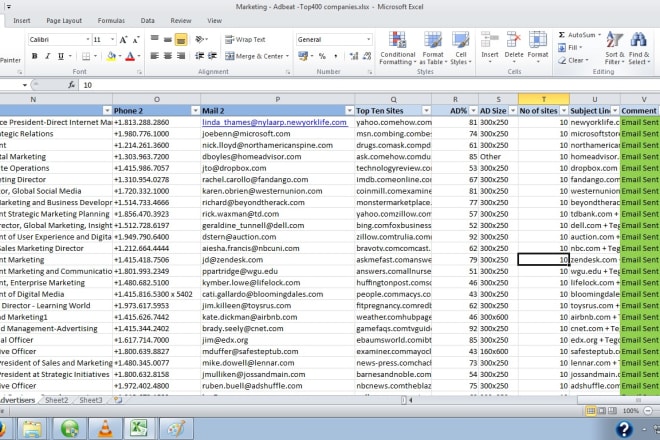Open the Formulas ribbon tab
The image size is (660, 440).
point(111,20)
